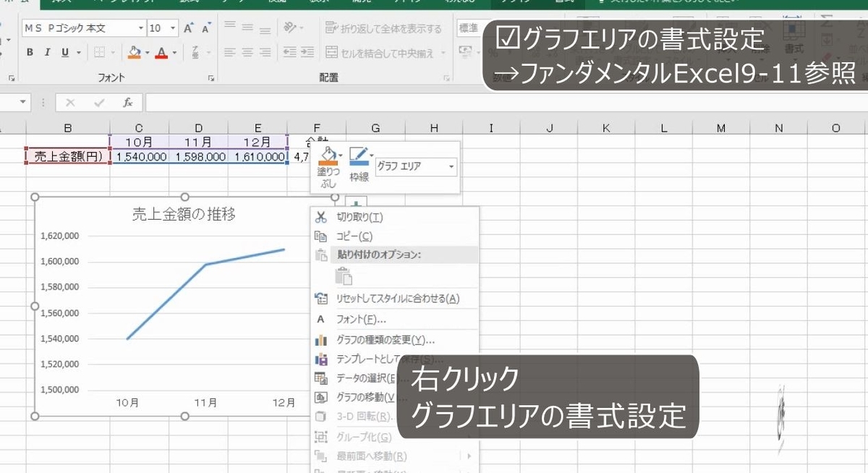This screenshot has width=868, height=473.
Task: Click the paste options clipboard button
Action: pyautogui.click(x=344, y=276)
